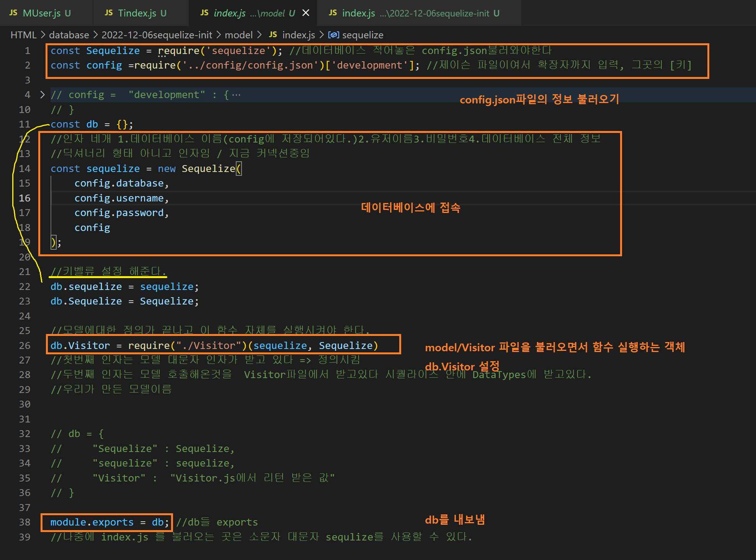This screenshot has height=560, width=756.
Task: Open the MUser.js tab
Action: pyautogui.click(x=41, y=13)
